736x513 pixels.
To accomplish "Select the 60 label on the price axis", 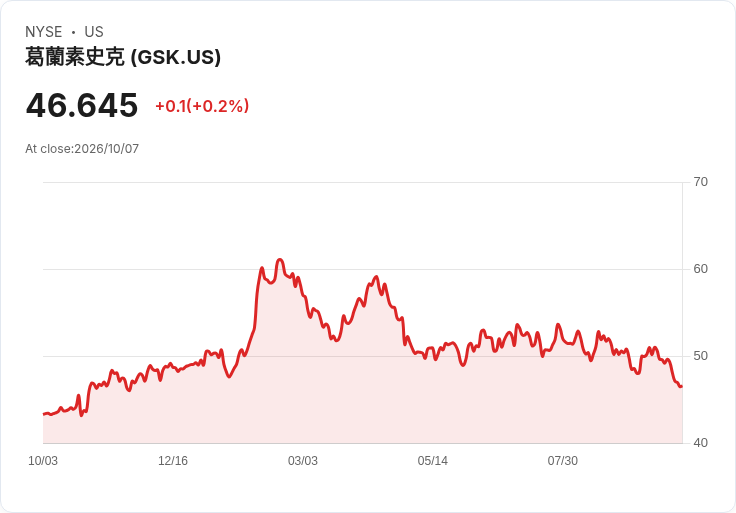I will click(700, 269).
